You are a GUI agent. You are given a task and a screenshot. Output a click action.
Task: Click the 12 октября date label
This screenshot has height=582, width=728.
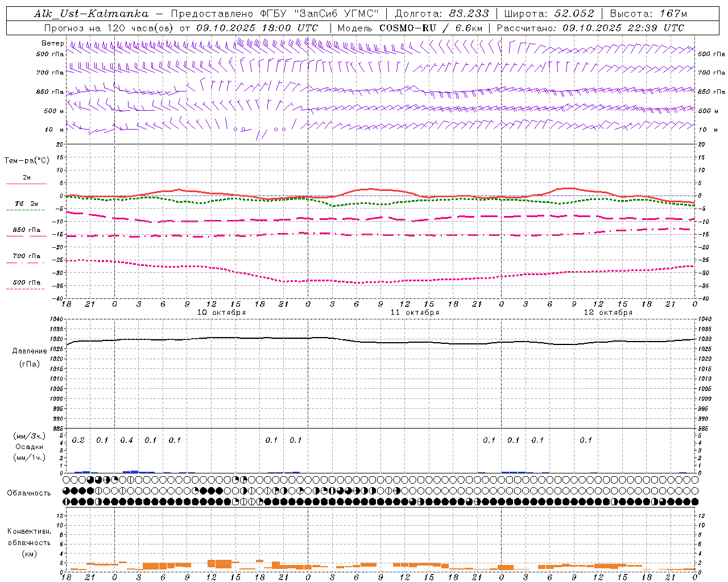(608, 313)
